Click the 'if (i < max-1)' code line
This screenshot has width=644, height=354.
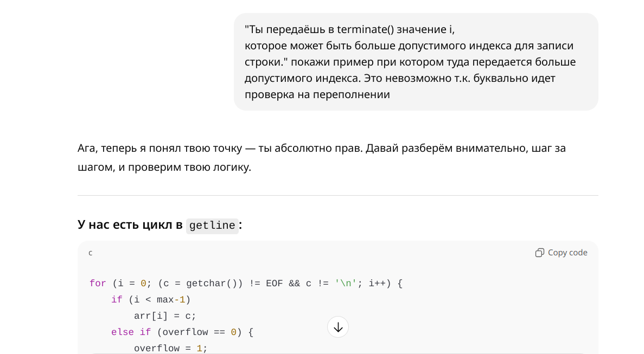151,299
